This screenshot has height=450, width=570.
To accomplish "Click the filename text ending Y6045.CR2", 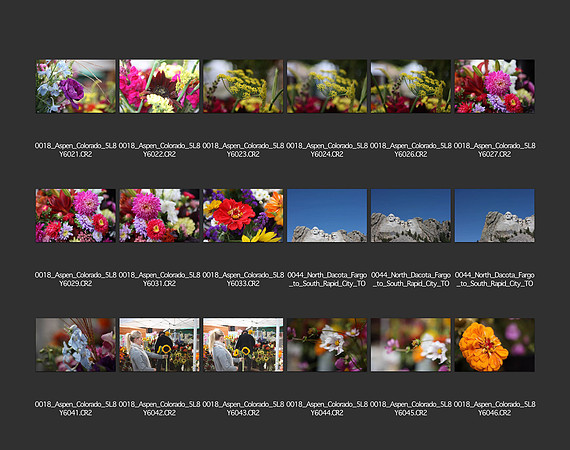I will tap(411, 409).
